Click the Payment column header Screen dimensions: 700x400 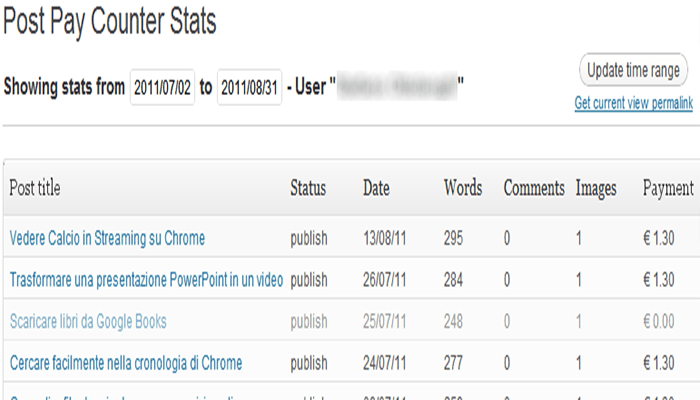click(667, 188)
